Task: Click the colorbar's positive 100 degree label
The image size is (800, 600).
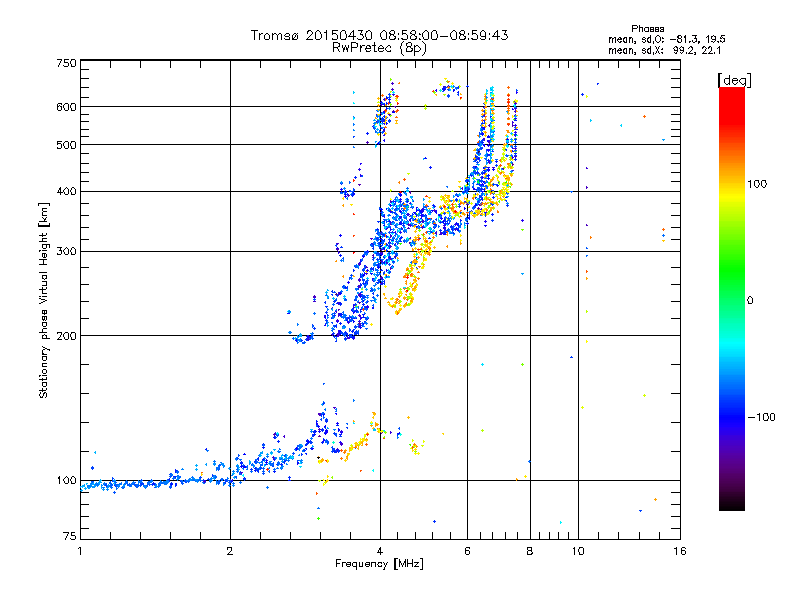Action: pyautogui.click(x=757, y=184)
